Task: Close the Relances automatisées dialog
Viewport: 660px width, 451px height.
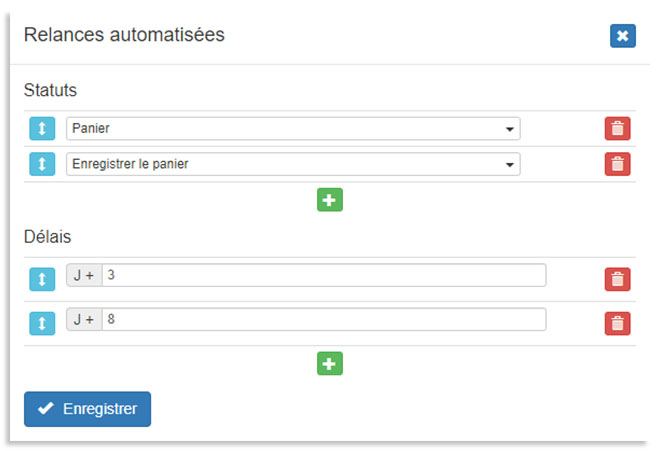Action: (x=622, y=36)
